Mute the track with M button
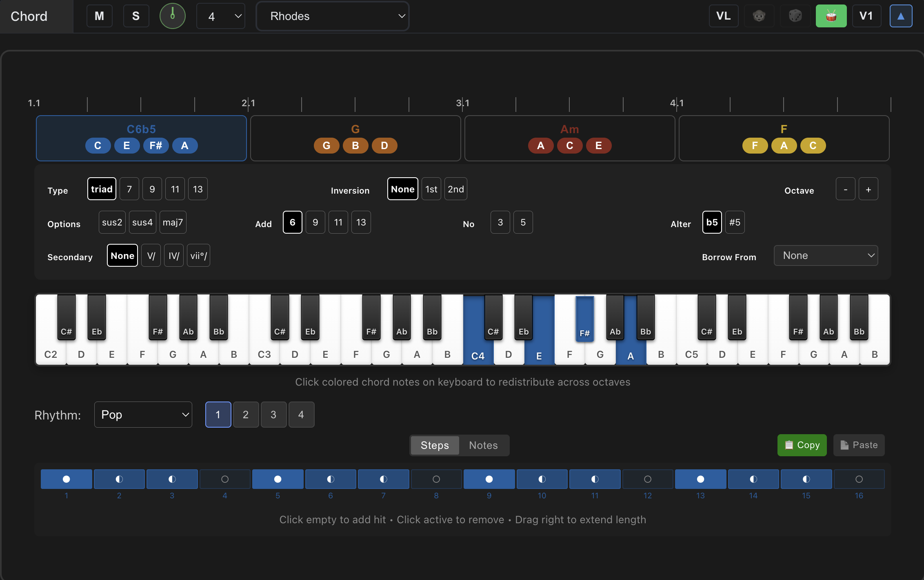The height and width of the screenshot is (580, 924). pos(99,16)
